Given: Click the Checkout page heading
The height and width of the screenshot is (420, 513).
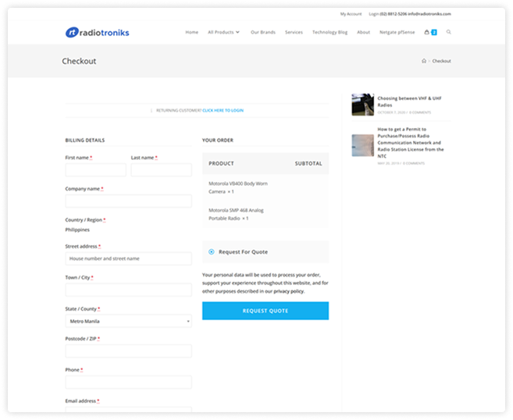Looking at the screenshot, I should (x=79, y=61).
